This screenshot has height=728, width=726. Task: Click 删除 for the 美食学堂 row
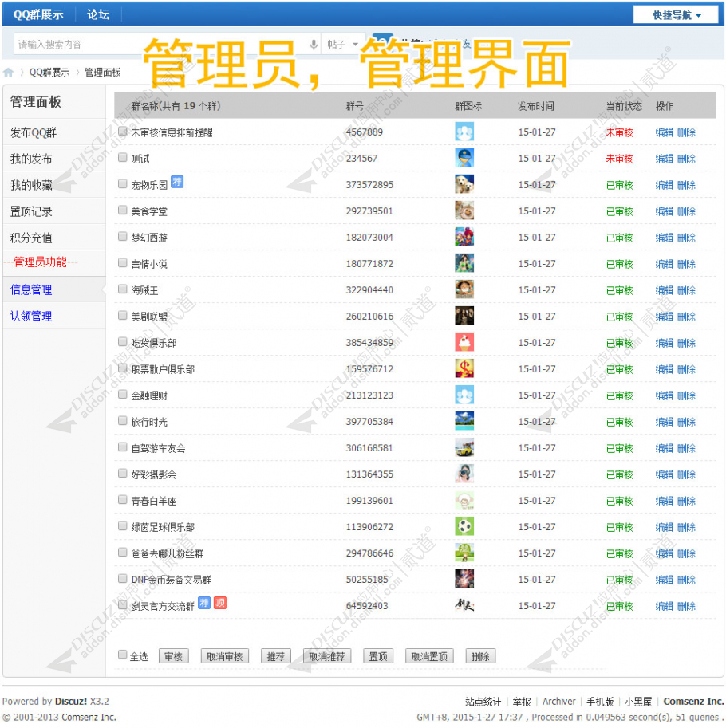pyautogui.click(x=687, y=212)
